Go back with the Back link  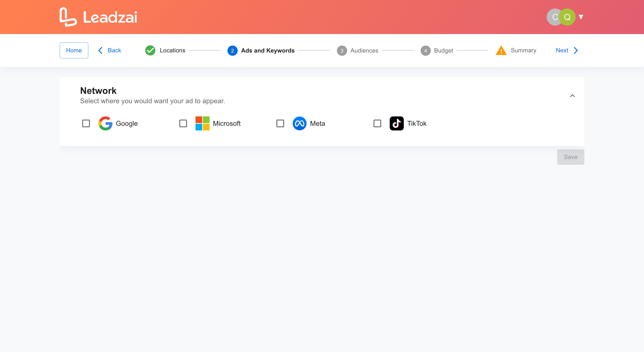click(109, 50)
